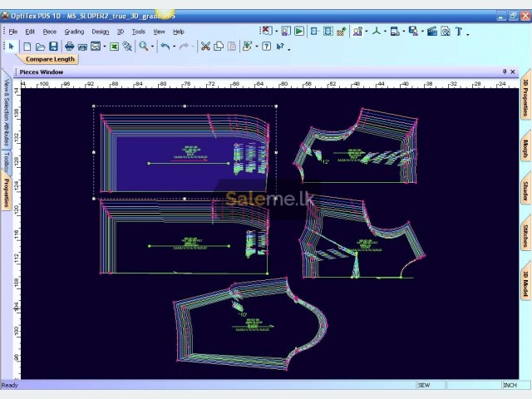532x399 pixels.
Task: Open the View menu
Action: (159, 32)
